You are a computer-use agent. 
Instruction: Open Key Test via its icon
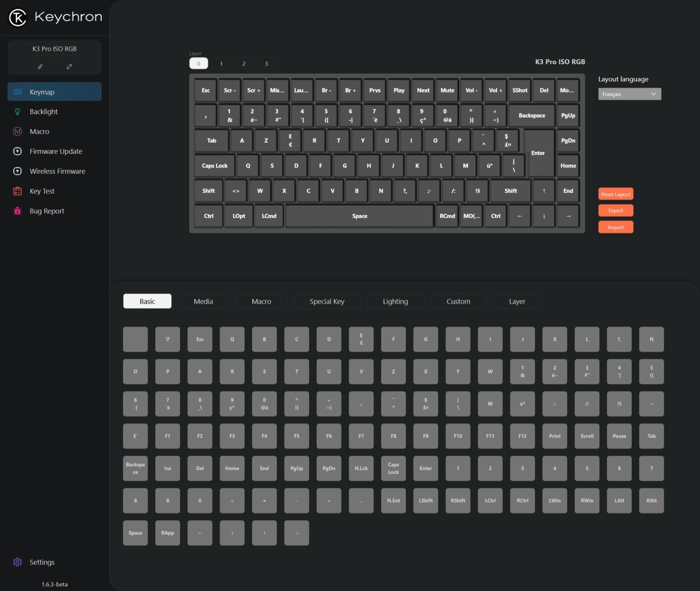17,191
